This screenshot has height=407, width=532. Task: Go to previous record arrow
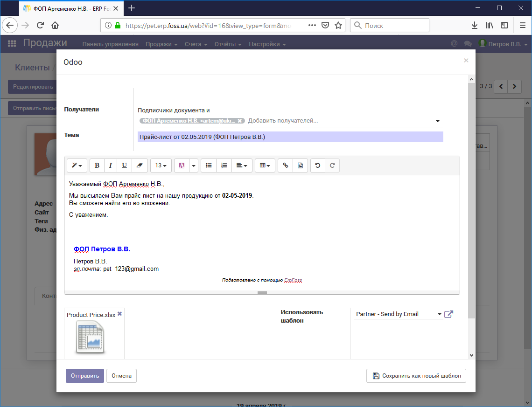501,86
